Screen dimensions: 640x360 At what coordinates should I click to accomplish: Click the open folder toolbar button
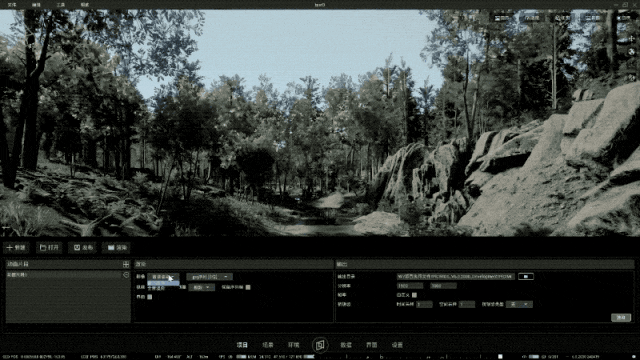click(x=49, y=248)
